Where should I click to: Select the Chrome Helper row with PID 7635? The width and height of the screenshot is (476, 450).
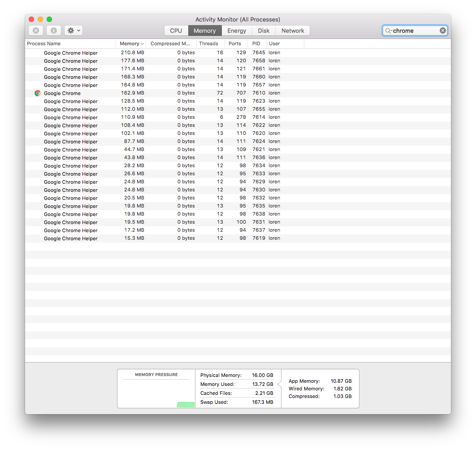click(x=238, y=206)
